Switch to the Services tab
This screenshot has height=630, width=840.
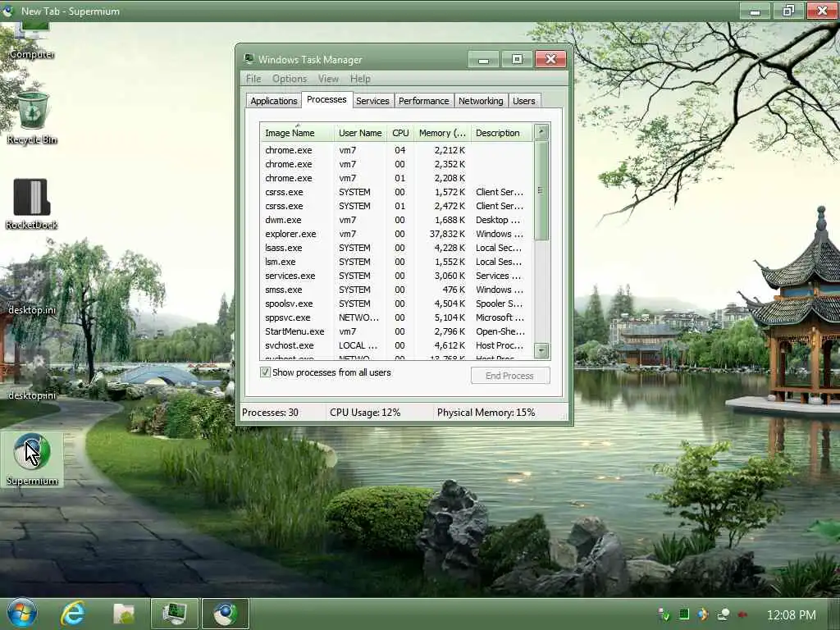tap(372, 101)
